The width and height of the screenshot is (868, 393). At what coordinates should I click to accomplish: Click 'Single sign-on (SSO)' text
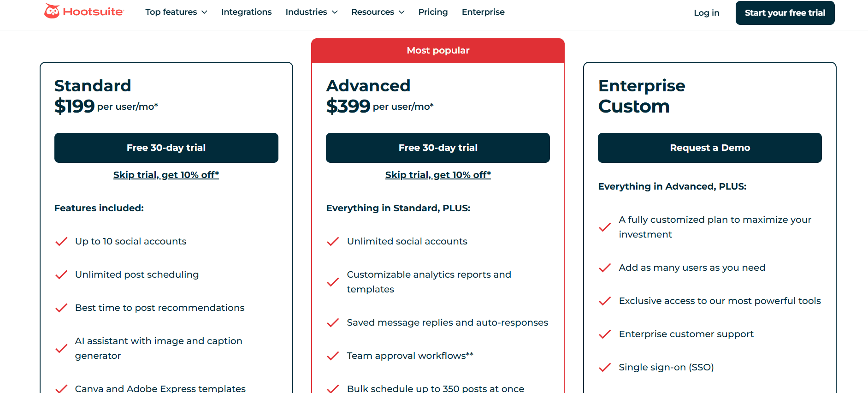(666, 367)
